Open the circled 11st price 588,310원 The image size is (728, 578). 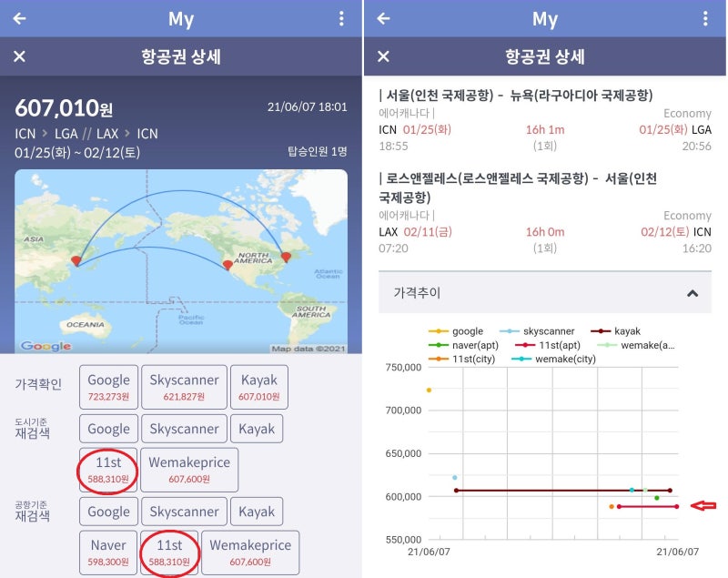click(x=107, y=469)
